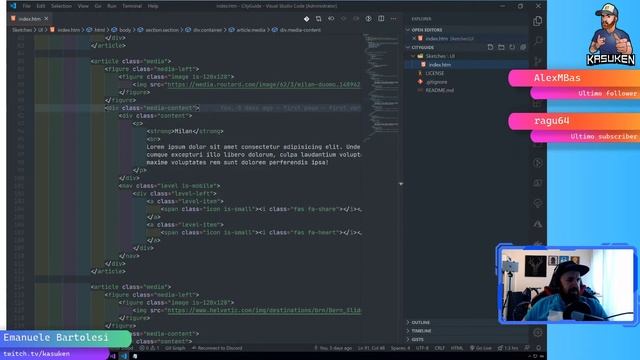Click the milan-duomo image URL in code

264,84
